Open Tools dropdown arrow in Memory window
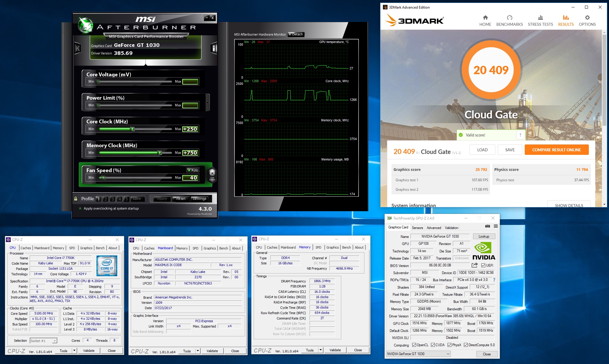The height and width of the screenshot is (364, 609). 321,350
